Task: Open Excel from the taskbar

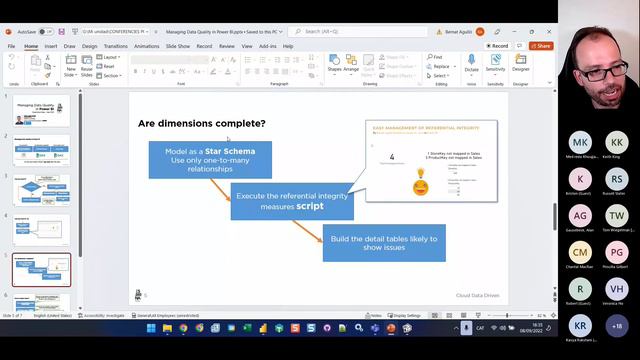Action: click(x=247, y=328)
